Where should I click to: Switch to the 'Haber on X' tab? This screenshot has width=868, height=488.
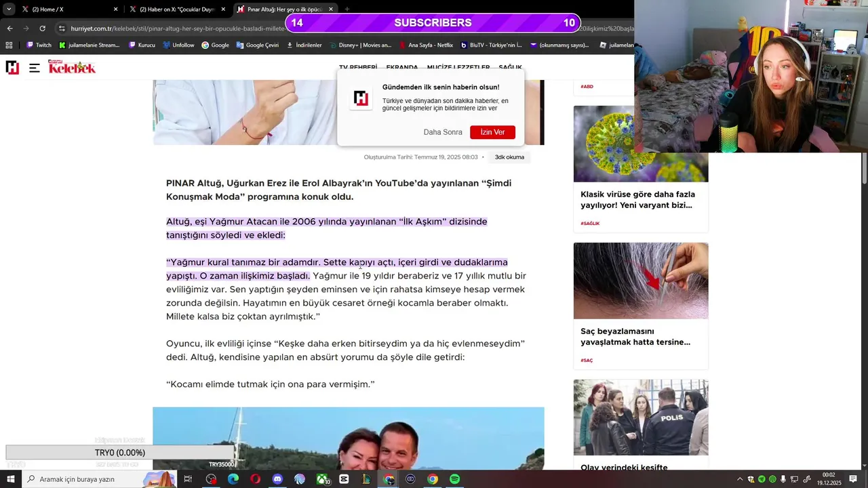coord(178,9)
